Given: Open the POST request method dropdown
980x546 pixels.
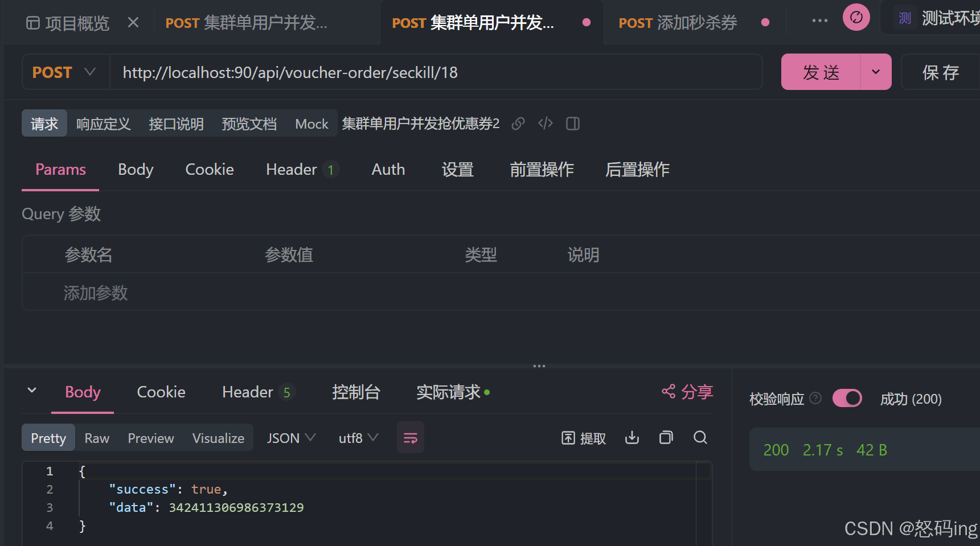Looking at the screenshot, I should pyautogui.click(x=64, y=72).
